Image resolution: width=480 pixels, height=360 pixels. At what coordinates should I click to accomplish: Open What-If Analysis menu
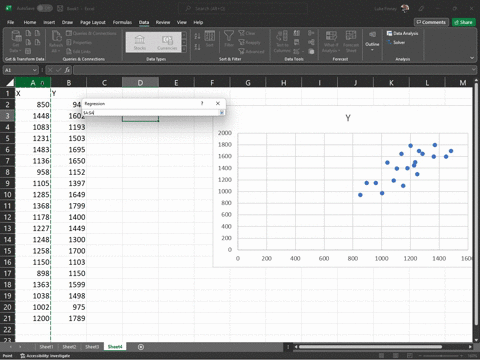pyautogui.click(x=331, y=41)
